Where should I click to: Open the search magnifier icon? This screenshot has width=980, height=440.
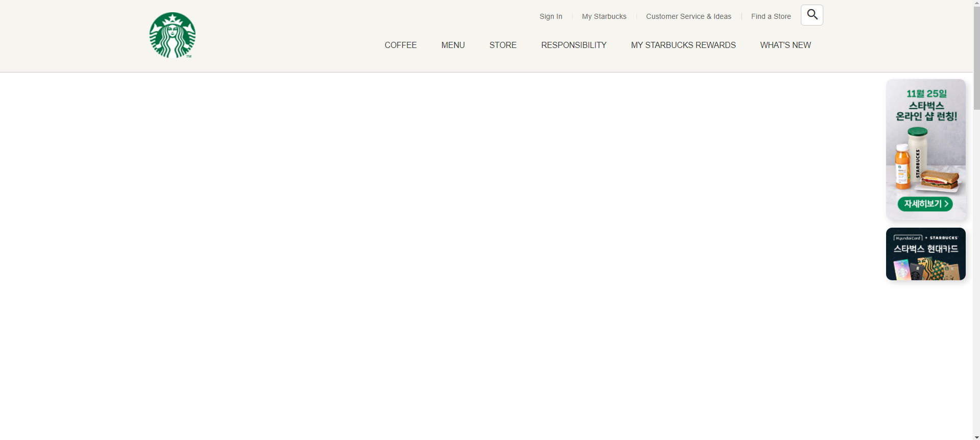point(812,15)
